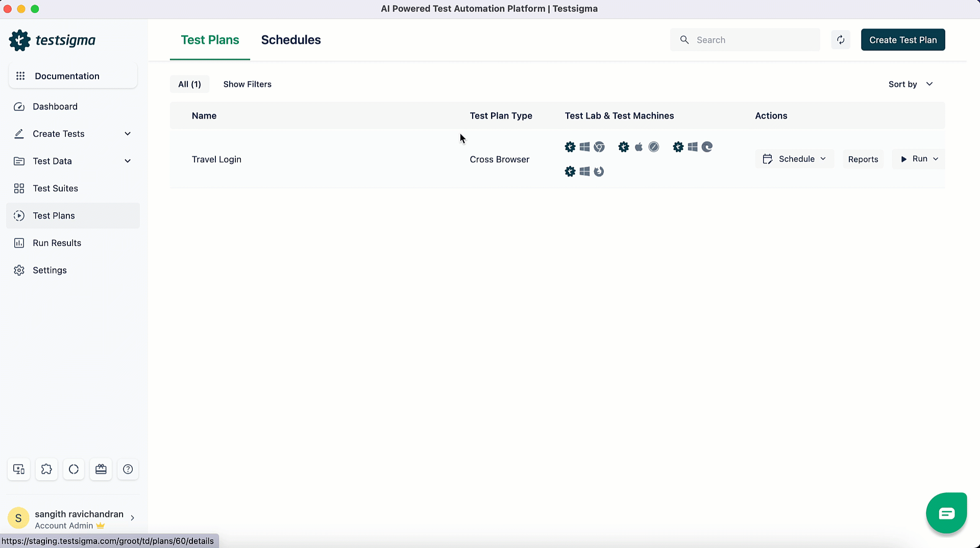Click the Test Plan Type column header
The image size is (980, 548).
[501, 116]
